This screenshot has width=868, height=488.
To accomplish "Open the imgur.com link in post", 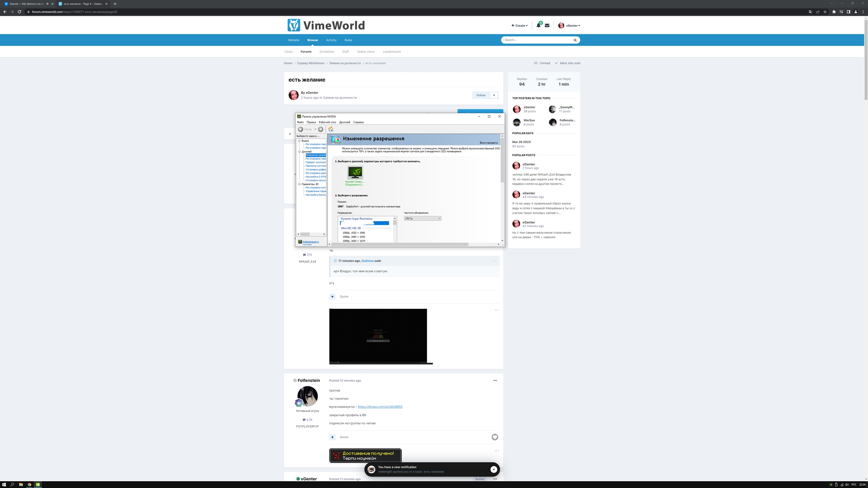I will [380, 407].
